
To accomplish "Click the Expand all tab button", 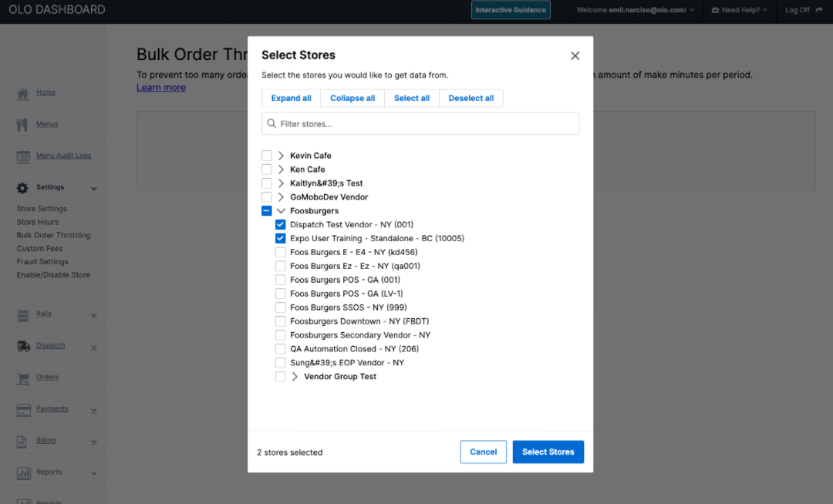I will (x=291, y=98).
